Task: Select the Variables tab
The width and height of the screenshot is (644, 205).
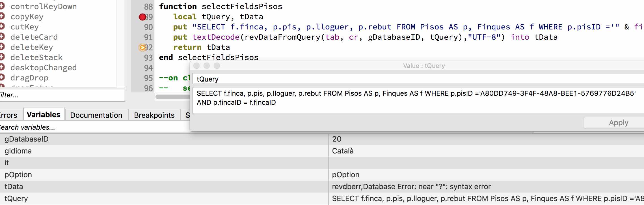Action: (x=44, y=115)
